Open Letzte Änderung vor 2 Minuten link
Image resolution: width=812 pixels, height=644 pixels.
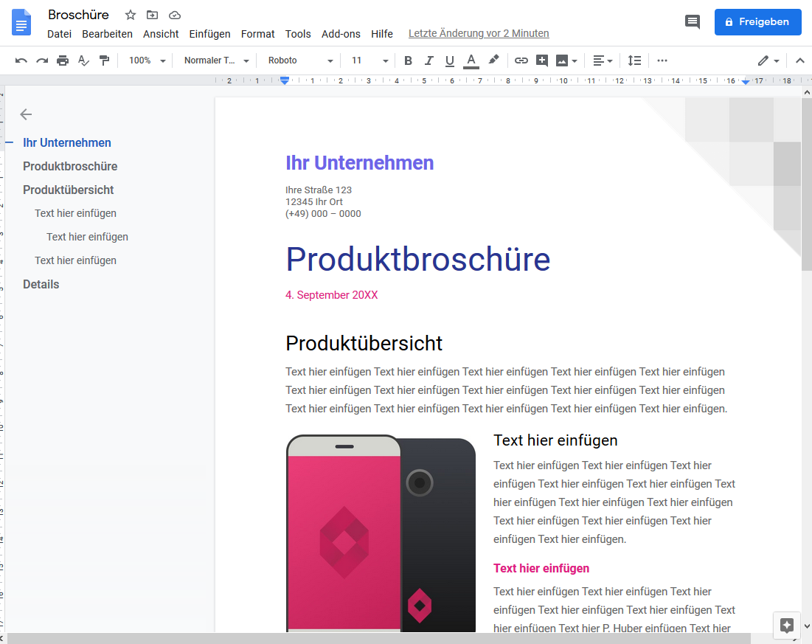click(x=479, y=33)
